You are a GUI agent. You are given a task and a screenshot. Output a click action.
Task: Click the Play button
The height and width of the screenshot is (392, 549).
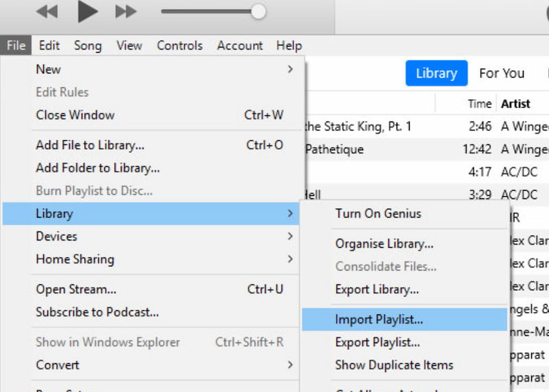(87, 11)
